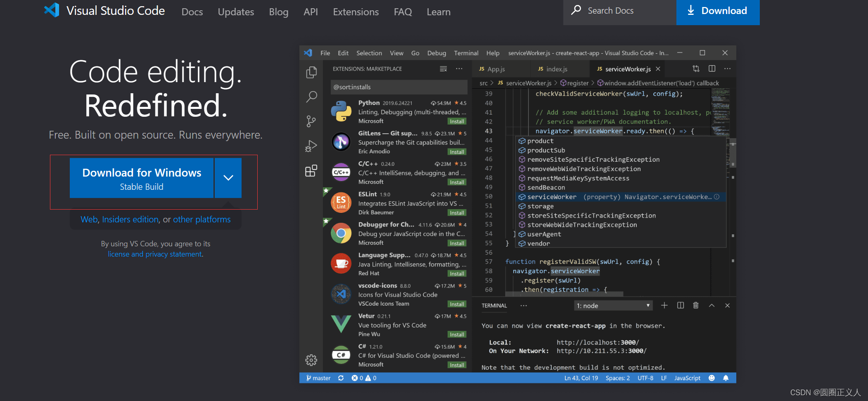868x401 pixels.
Task: Click the terminal panel ellipsis menu
Action: 524,305
